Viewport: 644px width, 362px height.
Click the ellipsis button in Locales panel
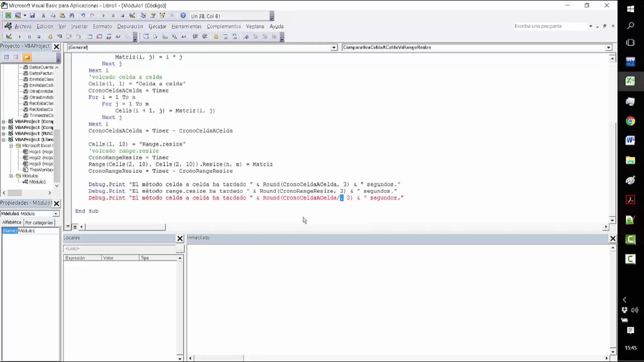(x=180, y=249)
